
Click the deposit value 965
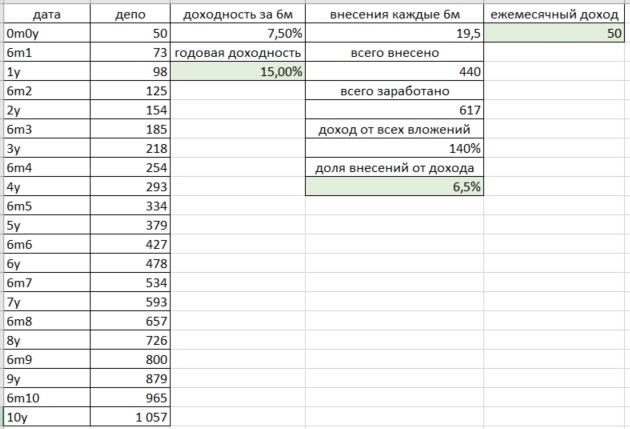click(130, 398)
